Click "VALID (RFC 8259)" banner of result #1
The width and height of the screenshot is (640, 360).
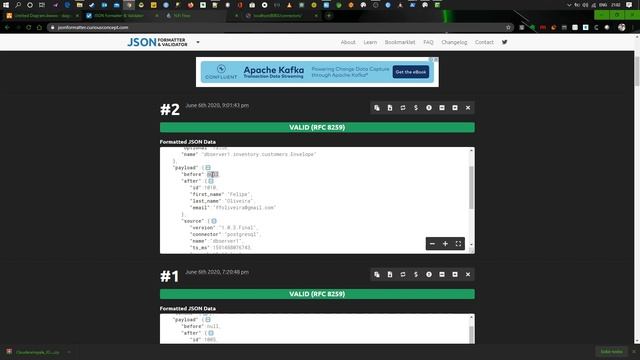pos(317,294)
